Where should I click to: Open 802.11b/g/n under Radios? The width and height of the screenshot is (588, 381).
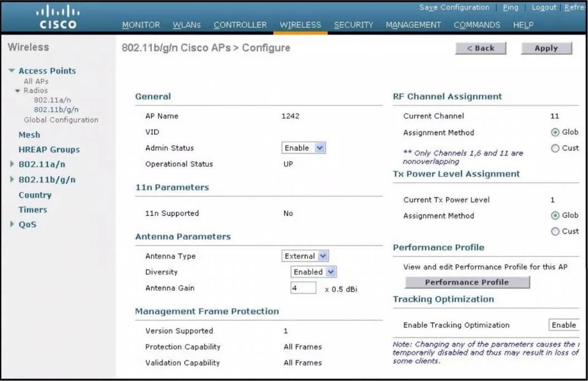pos(56,109)
